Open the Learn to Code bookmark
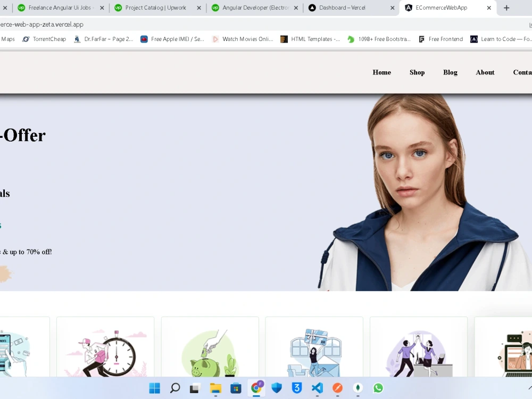The image size is (532, 399). pyautogui.click(x=501, y=39)
